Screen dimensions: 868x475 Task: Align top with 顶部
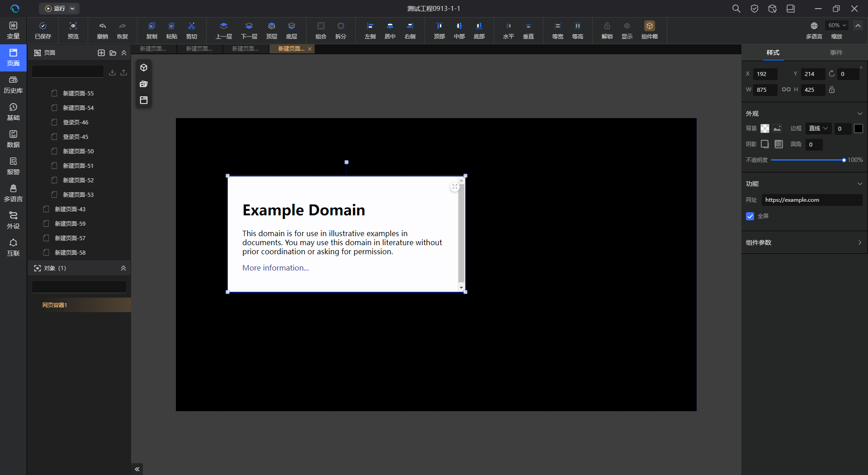point(439,30)
